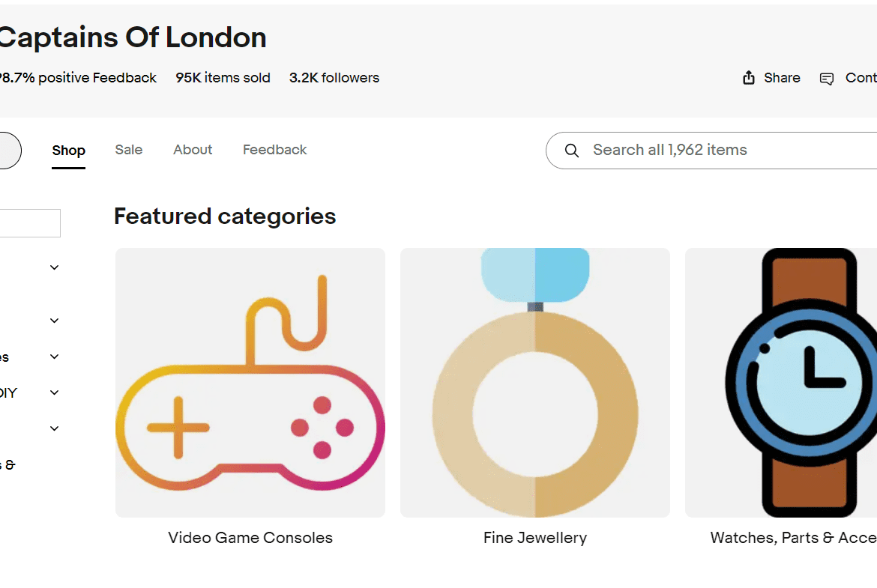Open the About tab
Image resolution: width=877 pixels, height=588 pixels.
coord(193,150)
